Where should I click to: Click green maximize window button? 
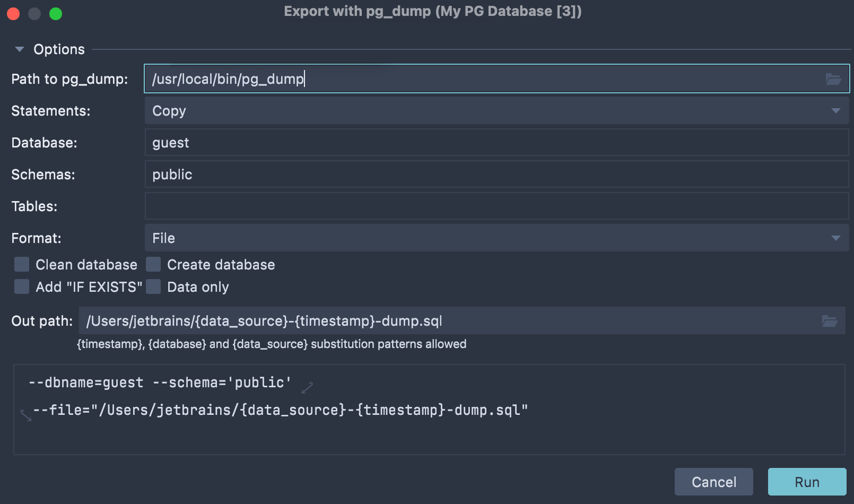56,14
